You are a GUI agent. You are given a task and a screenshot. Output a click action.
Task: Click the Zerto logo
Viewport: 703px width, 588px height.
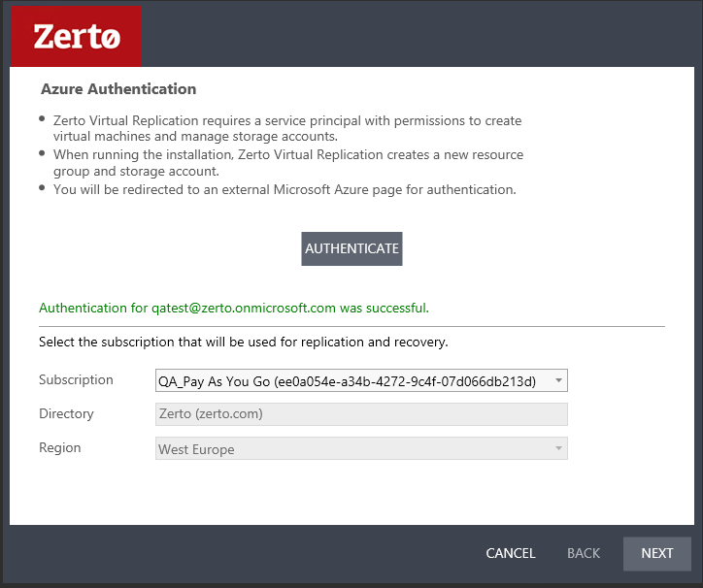point(76,36)
